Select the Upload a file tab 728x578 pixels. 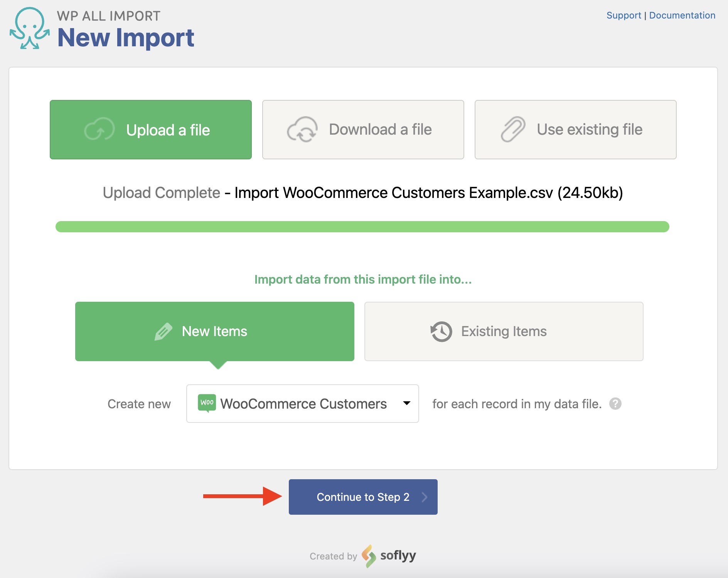(x=151, y=130)
